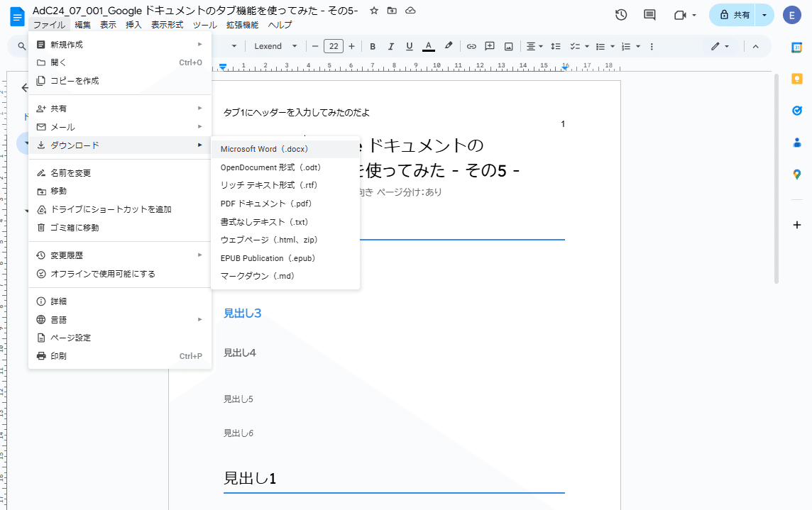
Task: Click the vertical scrollbar of the document
Action: (776, 179)
